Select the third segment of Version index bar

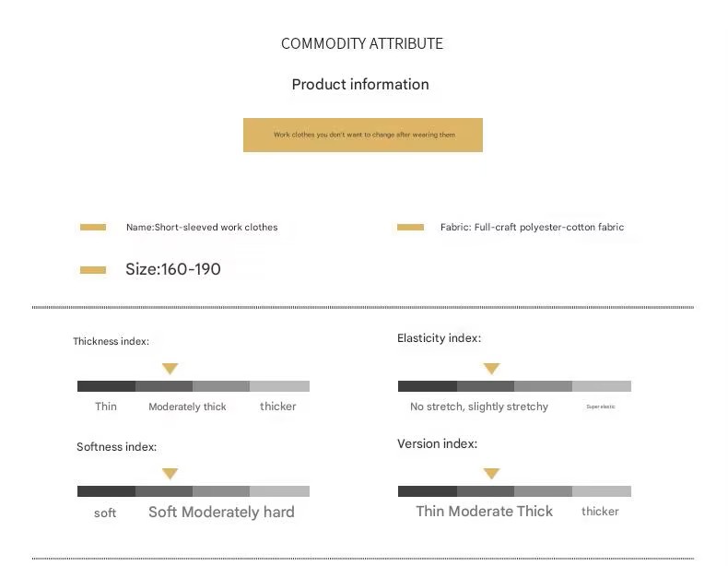point(543,491)
